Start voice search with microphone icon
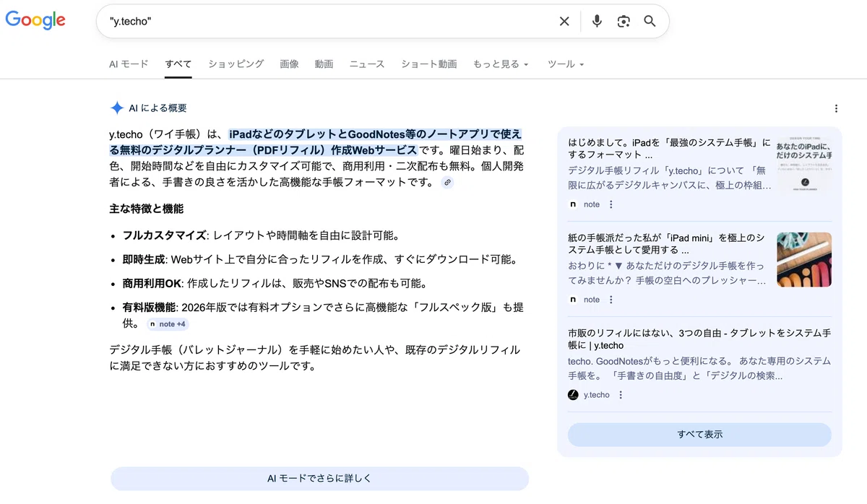 (597, 22)
